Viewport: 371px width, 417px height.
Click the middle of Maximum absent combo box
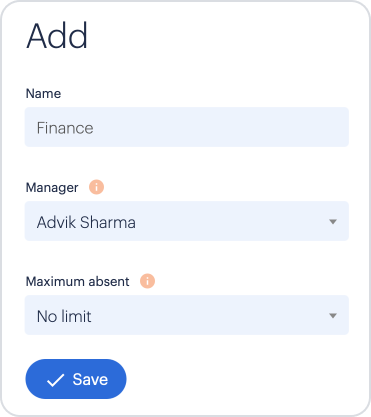[187, 315]
